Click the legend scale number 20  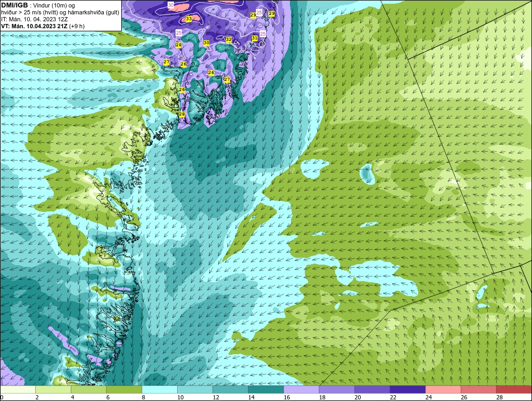pos(358,397)
